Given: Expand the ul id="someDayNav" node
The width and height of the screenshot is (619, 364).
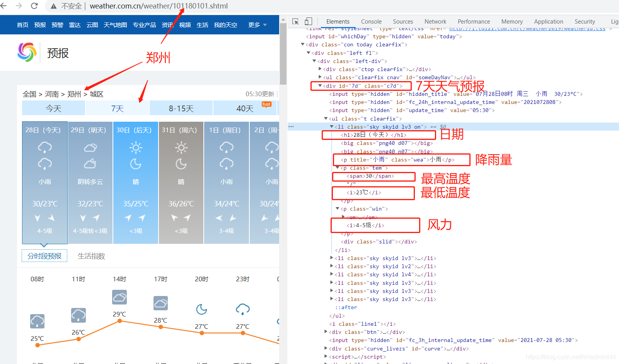Looking at the screenshot, I should (320, 77).
